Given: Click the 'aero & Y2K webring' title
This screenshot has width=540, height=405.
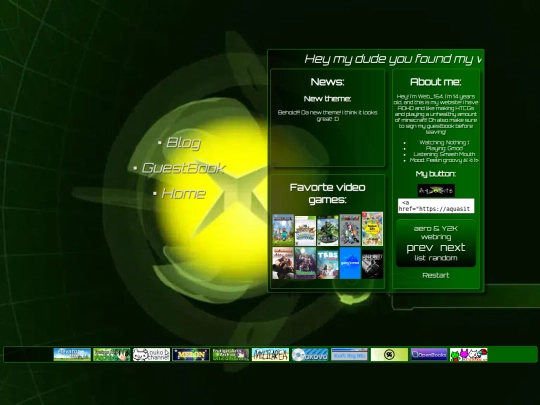Looking at the screenshot, I should pos(436,233).
